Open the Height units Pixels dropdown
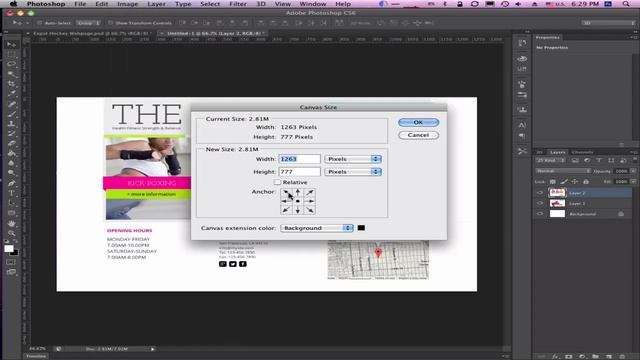640x360 pixels. click(x=353, y=172)
